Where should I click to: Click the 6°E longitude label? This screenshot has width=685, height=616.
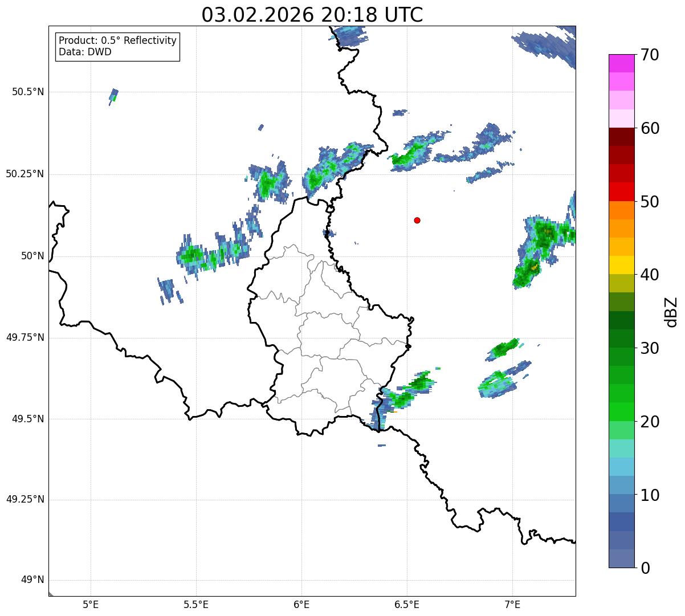(301, 605)
